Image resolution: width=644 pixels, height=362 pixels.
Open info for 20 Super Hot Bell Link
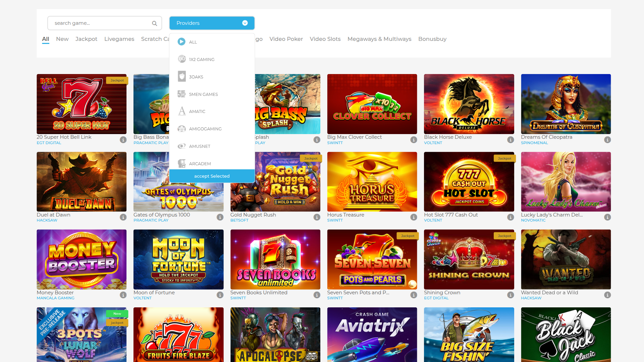(123, 140)
